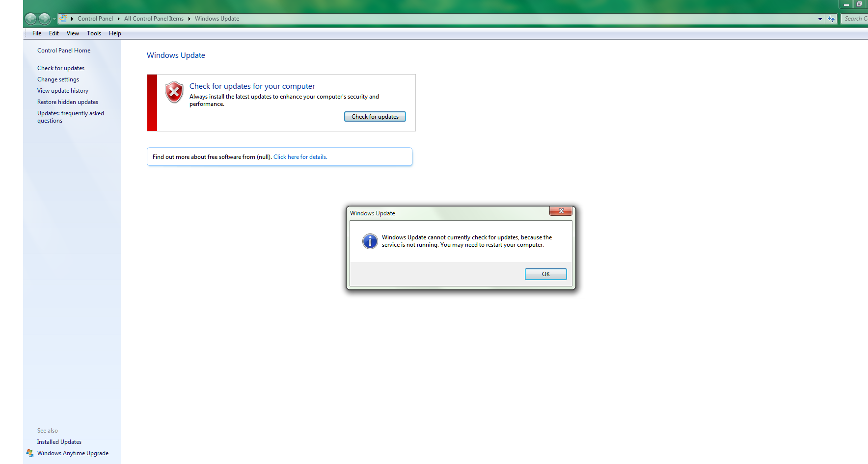
Task: Select All Control Panel Items breadcrumb
Action: click(154, 19)
